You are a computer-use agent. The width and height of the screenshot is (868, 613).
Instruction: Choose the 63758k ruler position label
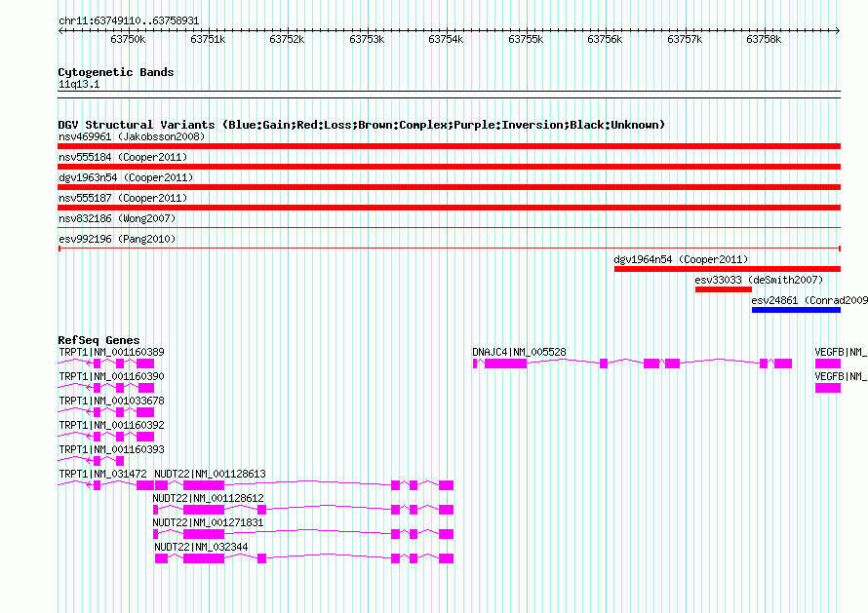(x=764, y=39)
